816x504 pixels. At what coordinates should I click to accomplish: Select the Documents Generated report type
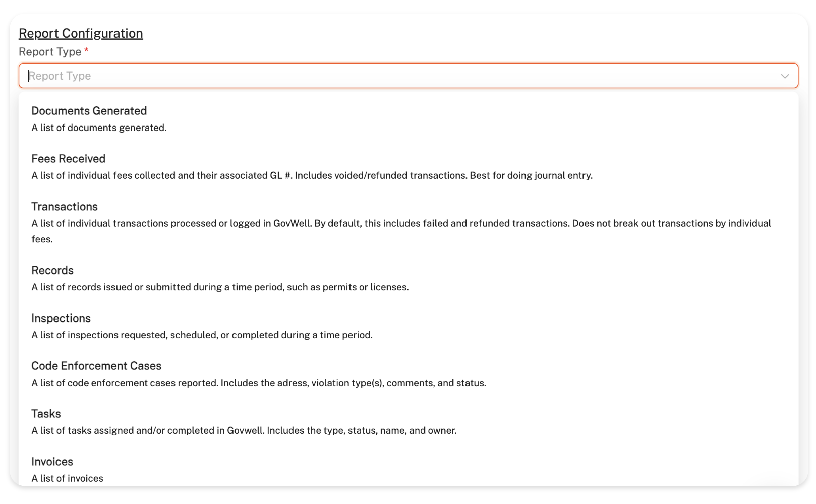(x=89, y=111)
